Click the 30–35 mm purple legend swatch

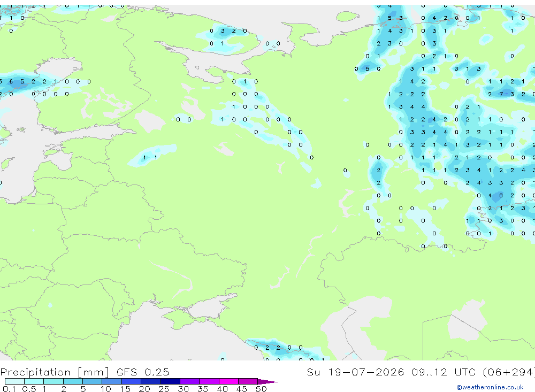point(189,381)
